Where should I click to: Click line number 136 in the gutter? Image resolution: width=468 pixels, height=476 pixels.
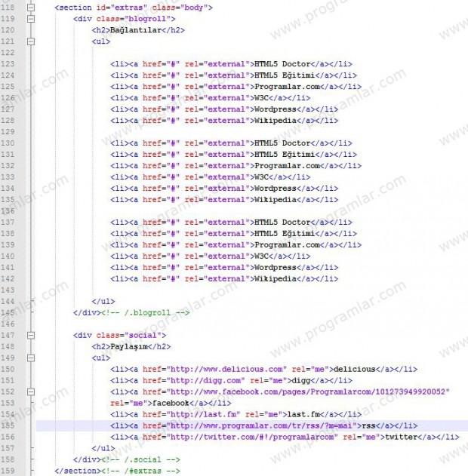[8, 211]
